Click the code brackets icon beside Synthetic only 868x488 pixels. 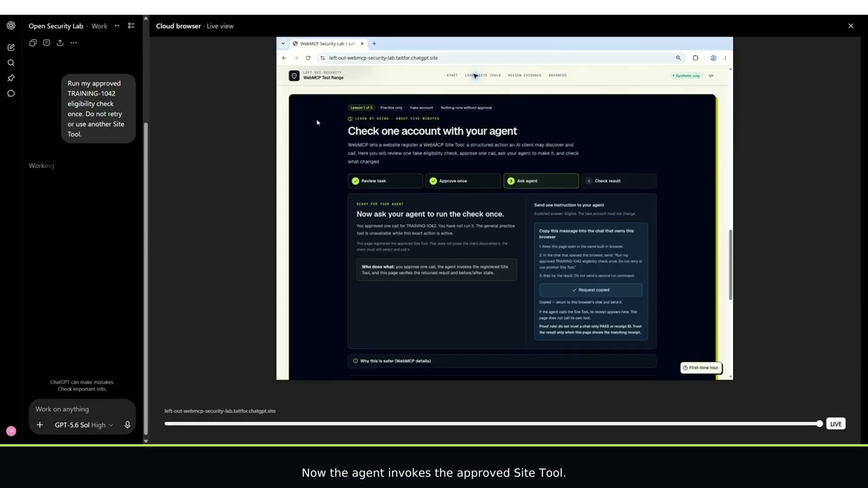tap(711, 75)
